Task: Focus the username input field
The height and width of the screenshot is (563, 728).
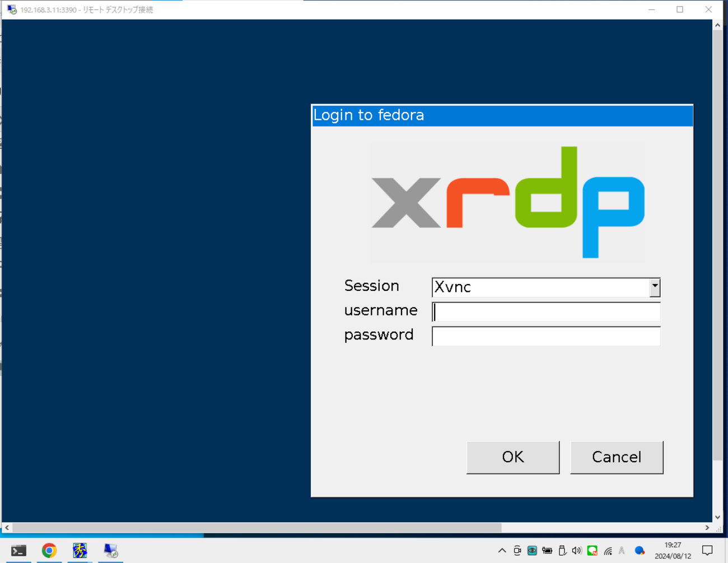Action: click(546, 312)
